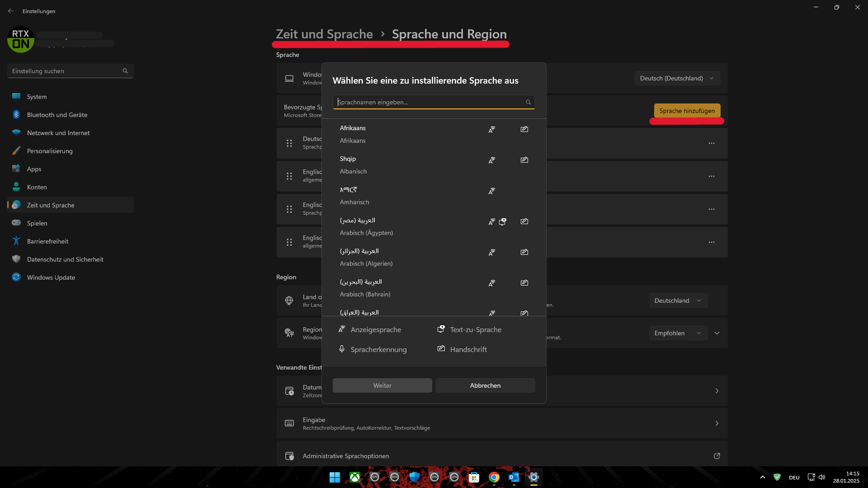Open more options for Deutsch language row
This screenshot has height=488, width=868.
pyautogui.click(x=712, y=143)
